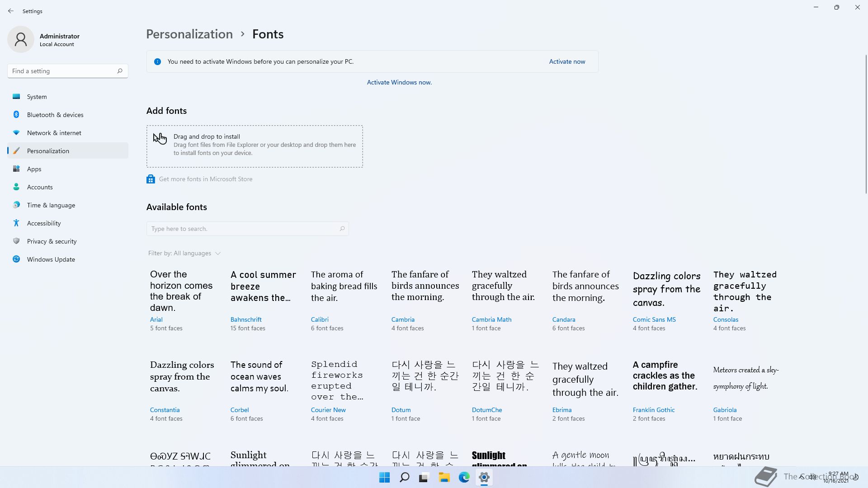This screenshot has height=488, width=868.
Task: Open the Consolas font link
Action: (726, 319)
